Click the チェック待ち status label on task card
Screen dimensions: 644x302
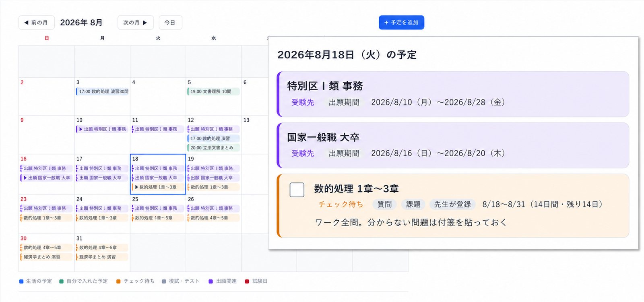click(341, 205)
